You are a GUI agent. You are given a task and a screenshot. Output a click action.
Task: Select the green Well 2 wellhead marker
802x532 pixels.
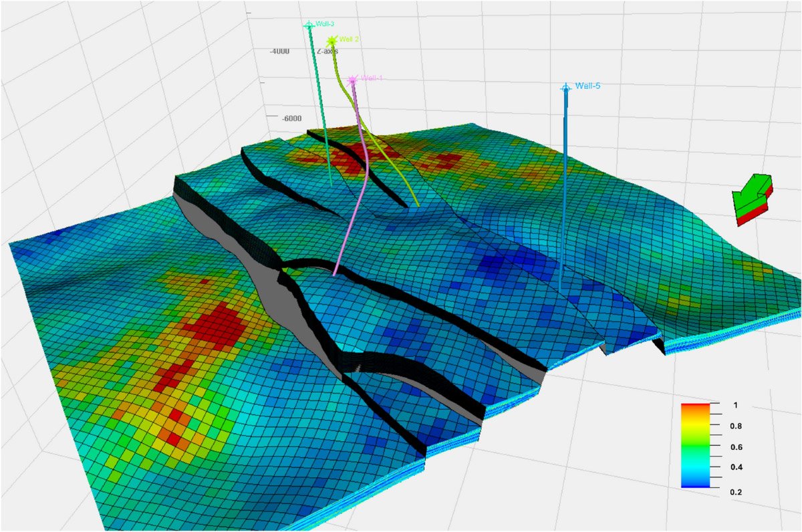(331, 41)
